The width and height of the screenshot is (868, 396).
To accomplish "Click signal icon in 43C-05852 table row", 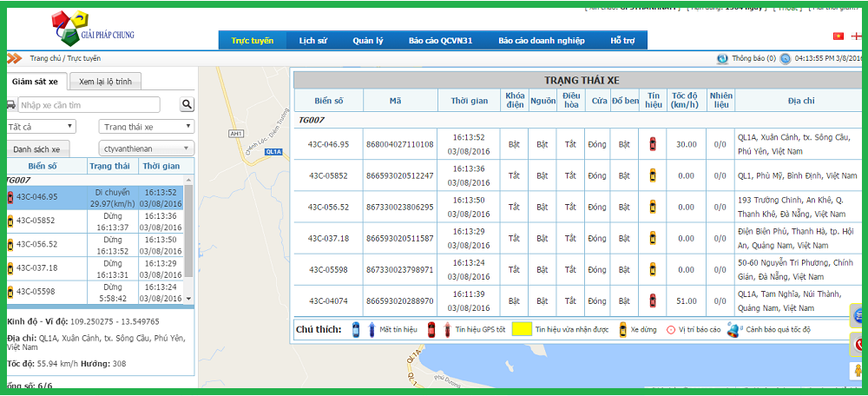I will click(x=654, y=175).
